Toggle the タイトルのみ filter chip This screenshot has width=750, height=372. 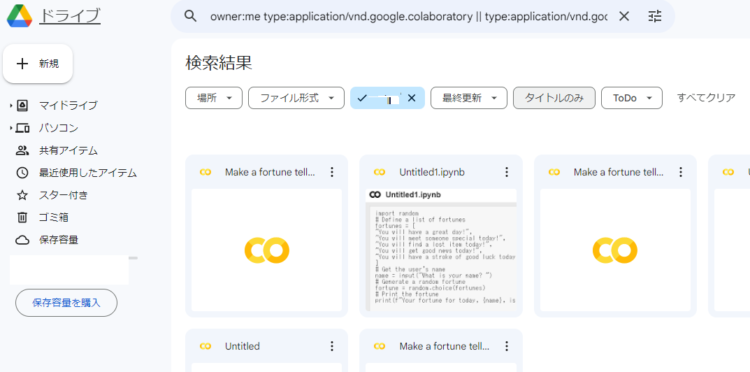point(554,98)
